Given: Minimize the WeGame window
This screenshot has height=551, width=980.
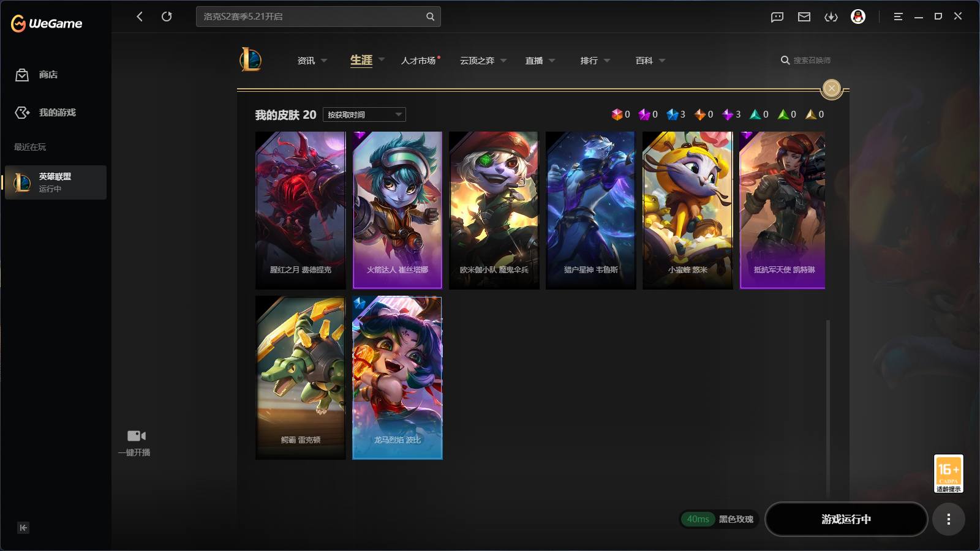Looking at the screenshot, I should (x=919, y=17).
